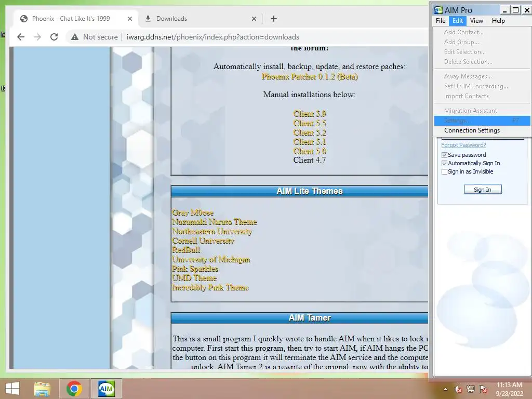
Task: Download Client 5.9
Action: 310,114
